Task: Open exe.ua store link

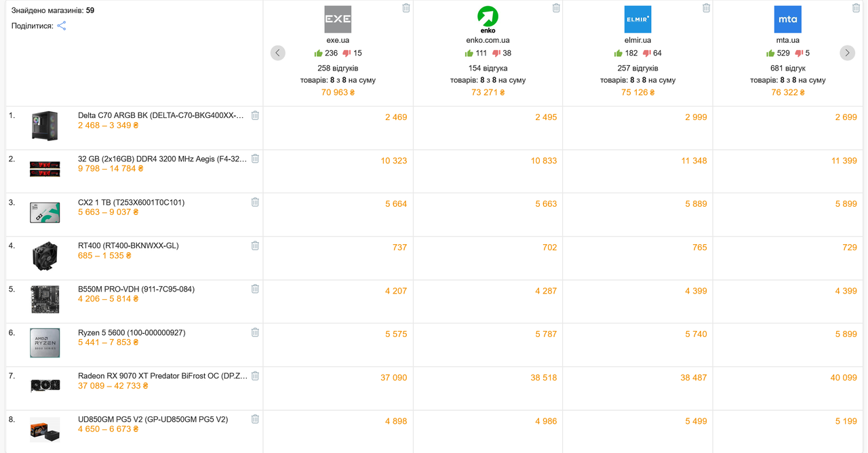Action: [338, 40]
